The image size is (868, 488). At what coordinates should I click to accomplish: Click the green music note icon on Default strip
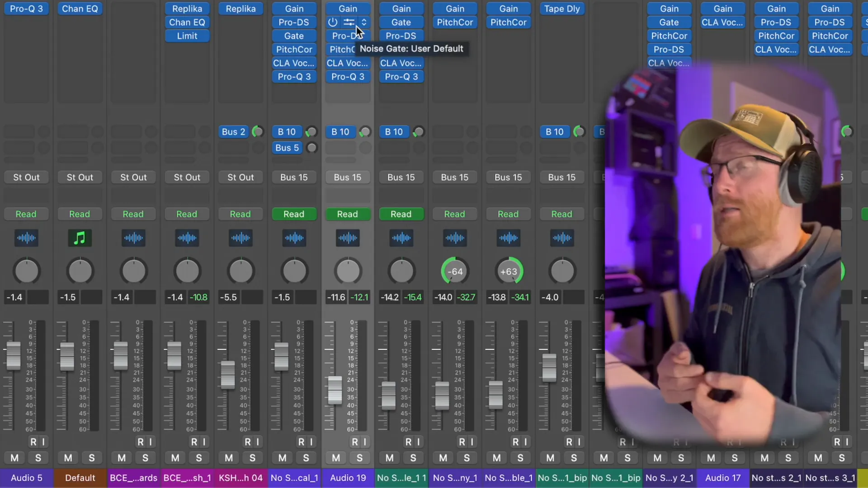pyautogui.click(x=80, y=238)
